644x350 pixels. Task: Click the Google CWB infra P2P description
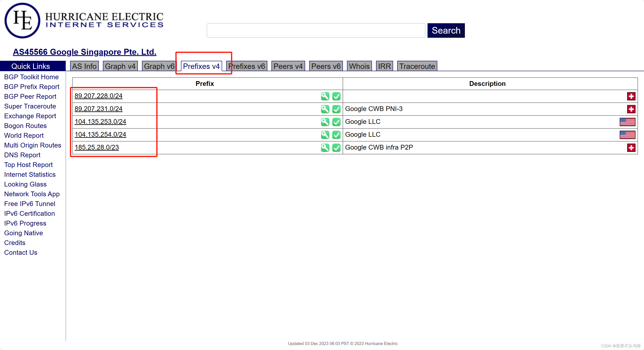tap(379, 147)
